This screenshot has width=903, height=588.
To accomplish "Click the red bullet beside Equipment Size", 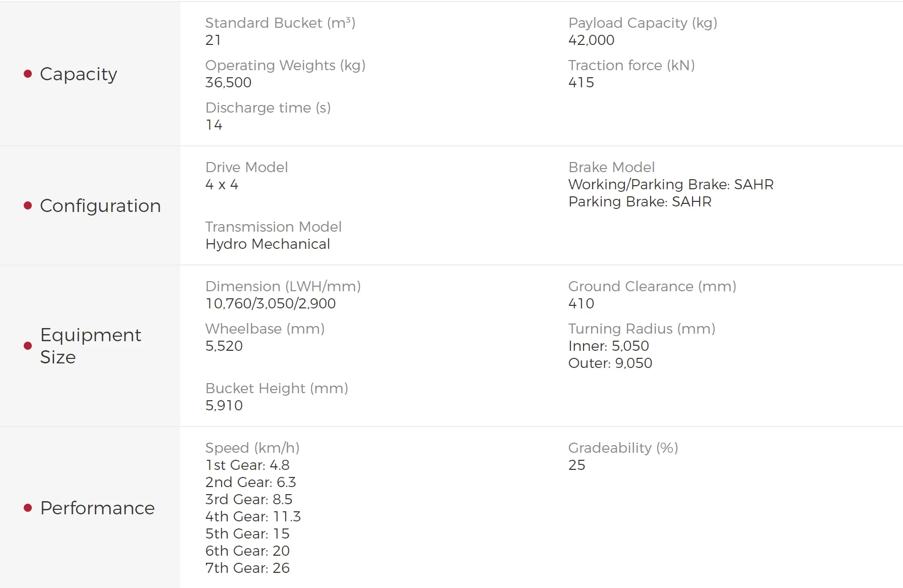I will pyautogui.click(x=28, y=346).
